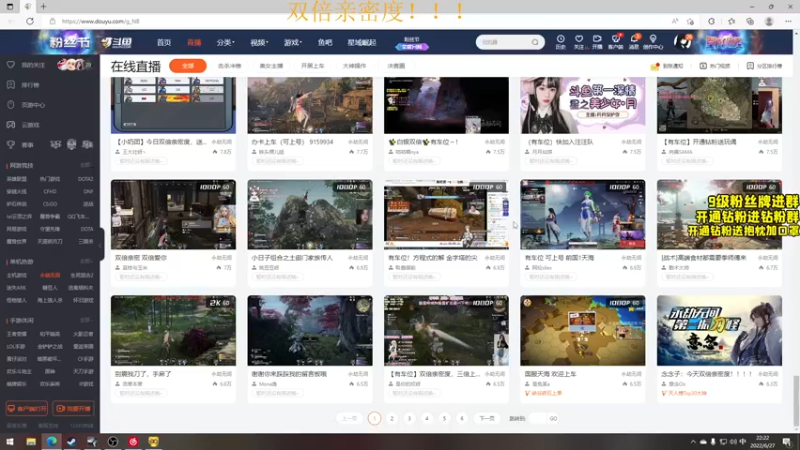Open the 国服天海 欢迎上车 stream thumbnail
This screenshot has height=450, width=800.
pos(583,330)
